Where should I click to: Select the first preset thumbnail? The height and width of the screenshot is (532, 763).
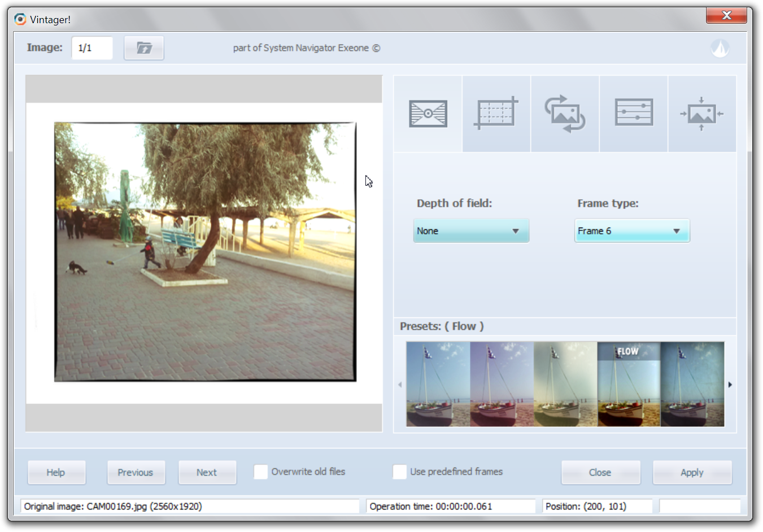pyautogui.click(x=438, y=384)
